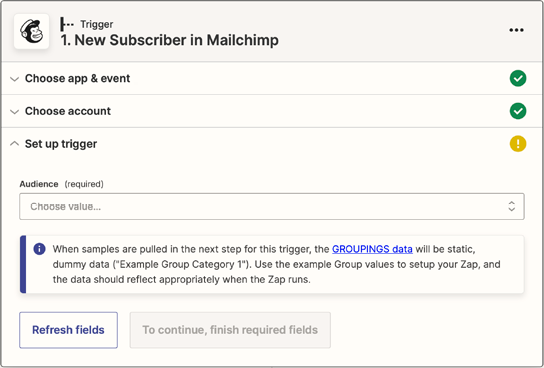Select the Set up trigger section title
This screenshot has height=368, width=544.
[x=61, y=144]
